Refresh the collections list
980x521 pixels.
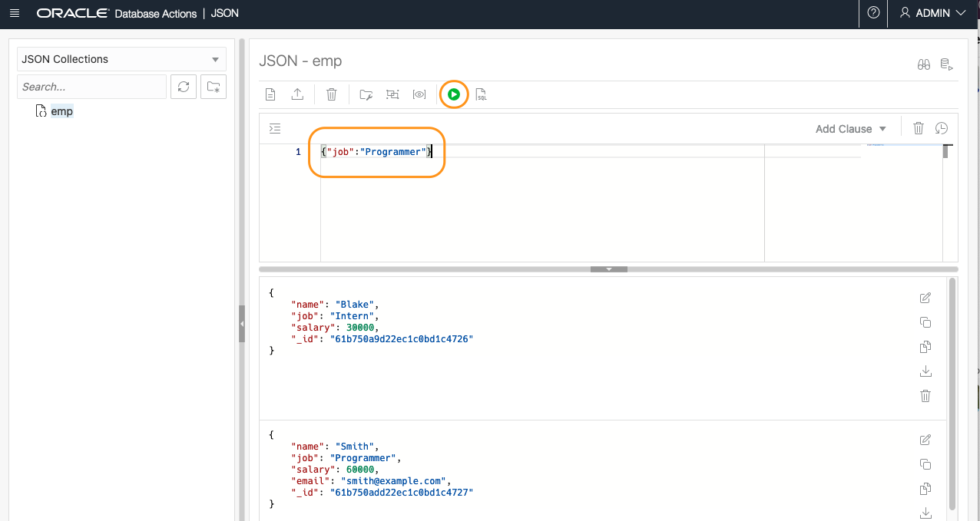click(184, 87)
